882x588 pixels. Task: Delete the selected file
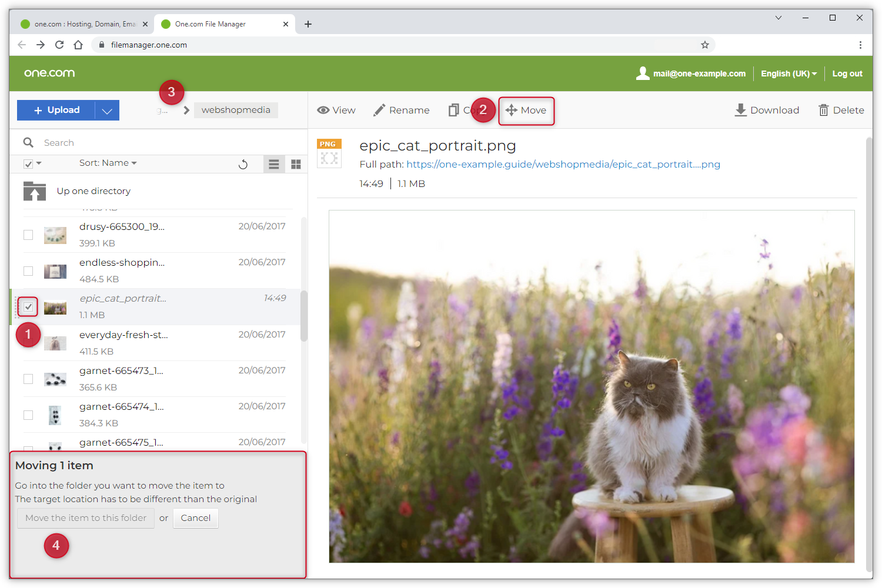coord(841,110)
